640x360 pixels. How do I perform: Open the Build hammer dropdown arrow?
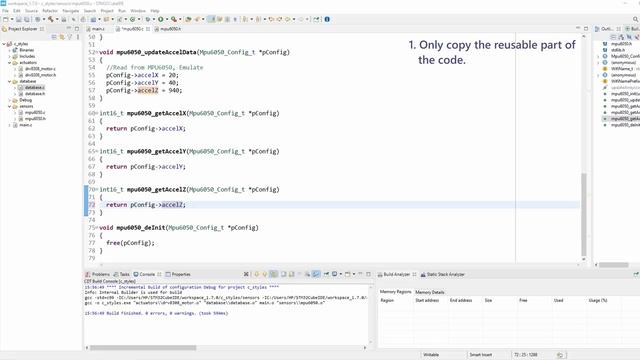pyautogui.click(x=57, y=19)
